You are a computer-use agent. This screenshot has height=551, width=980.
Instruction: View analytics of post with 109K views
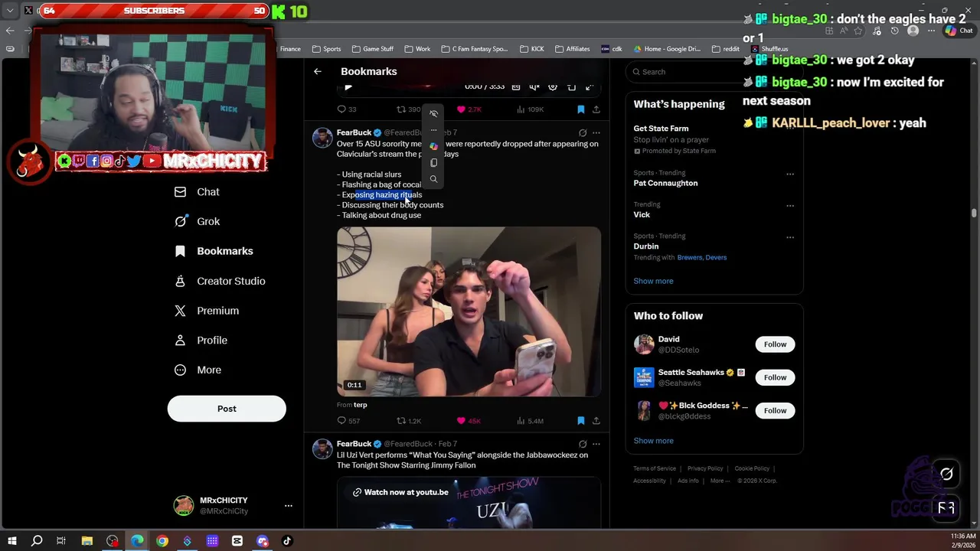[530, 109]
